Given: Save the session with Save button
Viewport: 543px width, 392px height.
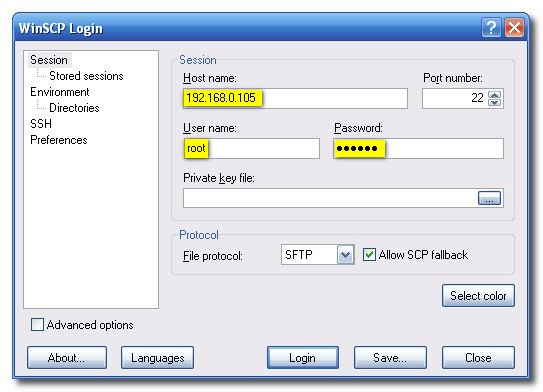Looking at the screenshot, I should point(390,358).
